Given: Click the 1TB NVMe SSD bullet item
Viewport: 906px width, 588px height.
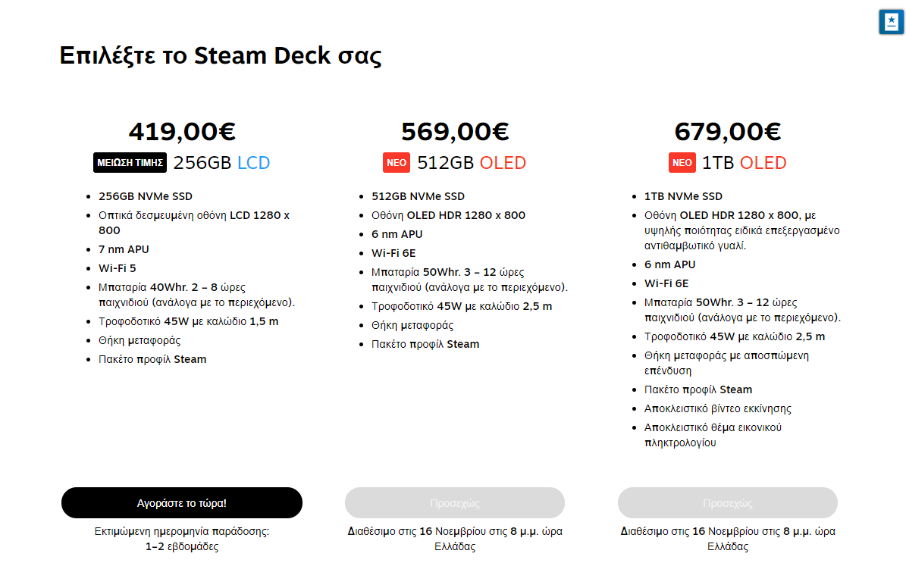Looking at the screenshot, I should [x=683, y=196].
